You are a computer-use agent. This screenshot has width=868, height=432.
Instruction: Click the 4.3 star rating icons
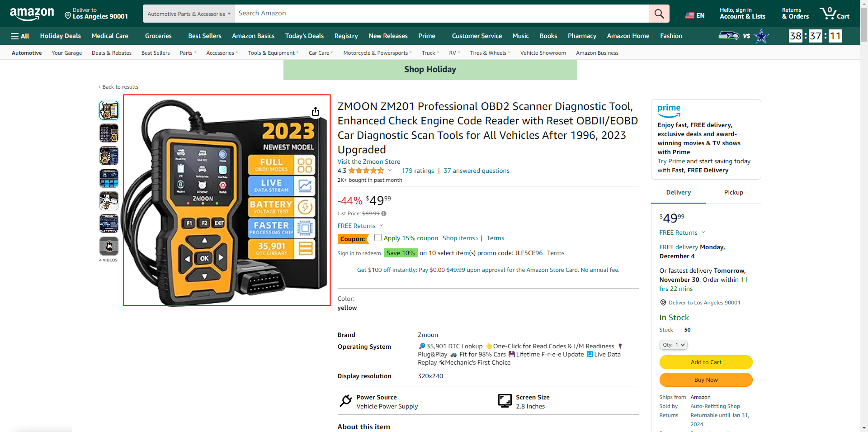point(366,171)
